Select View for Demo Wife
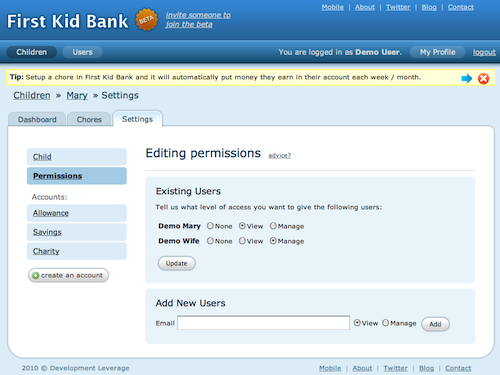Viewport: 500px width, 375px height. click(242, 241)
